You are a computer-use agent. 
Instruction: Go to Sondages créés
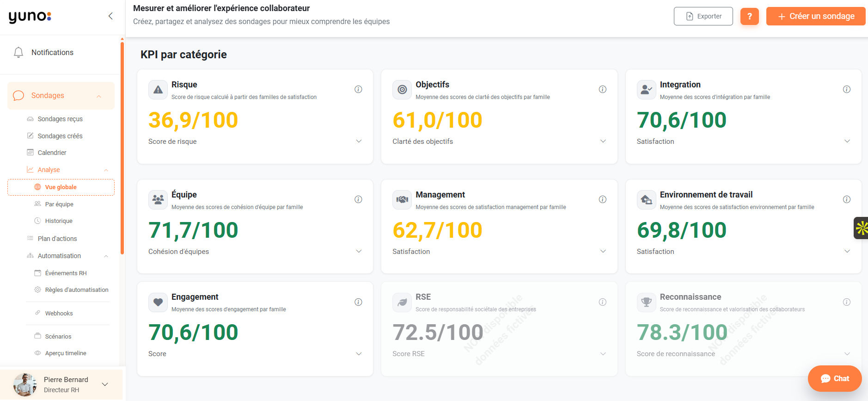(x=60, y=136)
